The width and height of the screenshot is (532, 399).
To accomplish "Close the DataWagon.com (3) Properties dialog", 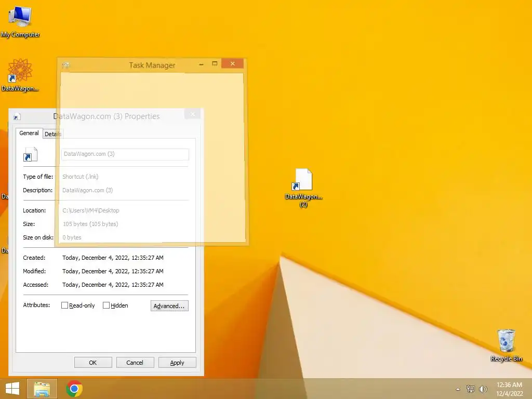I will 193,114.
